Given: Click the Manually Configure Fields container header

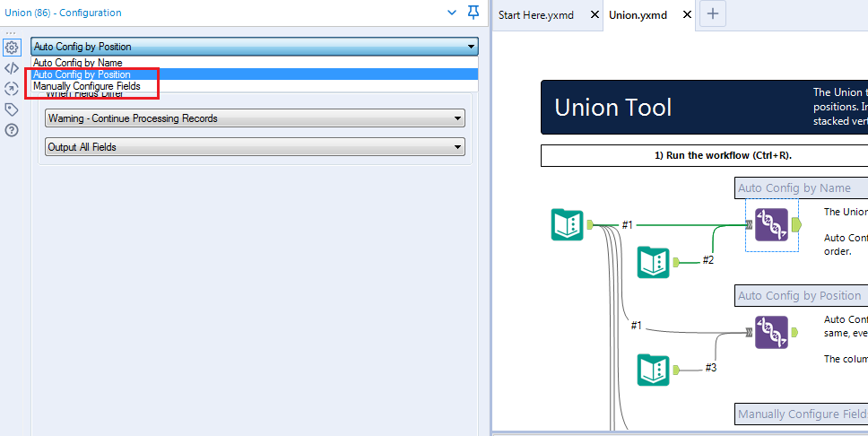Looking at the screenshot, I should pyautogui.click(x=801, y=414).
